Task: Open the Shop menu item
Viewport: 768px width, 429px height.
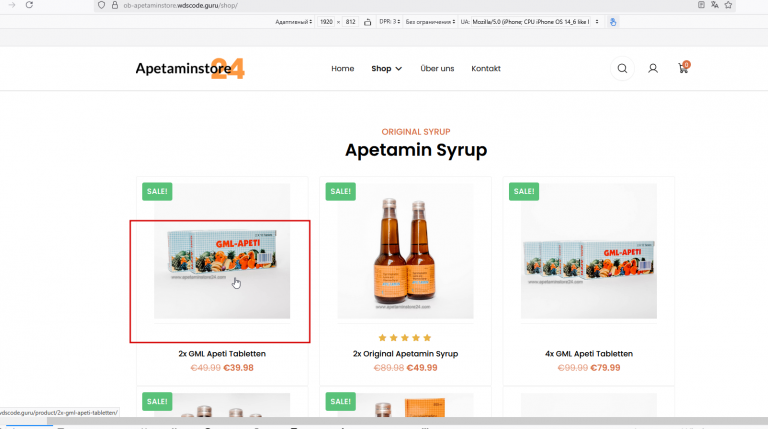Action: (381, 69)
